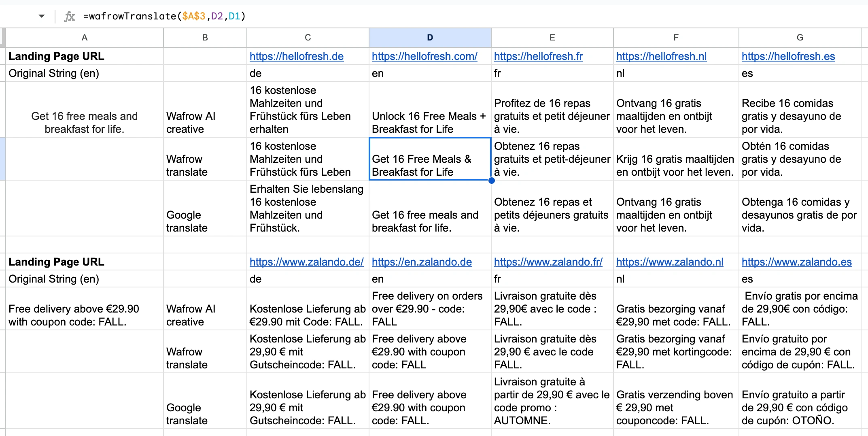Select cell '16 kostenlose Mahlzeiten und Frühstück fürs Leben erhalten'
Image resolution: width=868 pixels, height=436 pixels.
pyautogui.click(x=308, y=109)
